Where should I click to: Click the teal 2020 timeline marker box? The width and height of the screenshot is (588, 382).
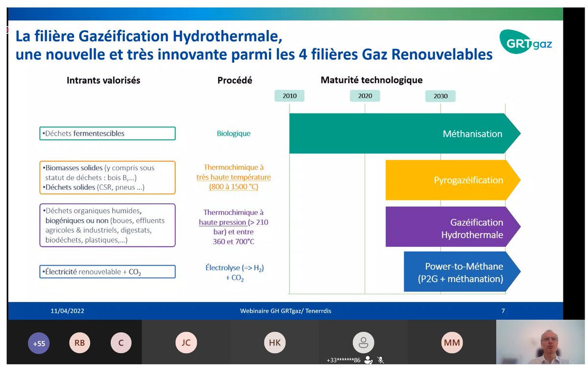365,96
